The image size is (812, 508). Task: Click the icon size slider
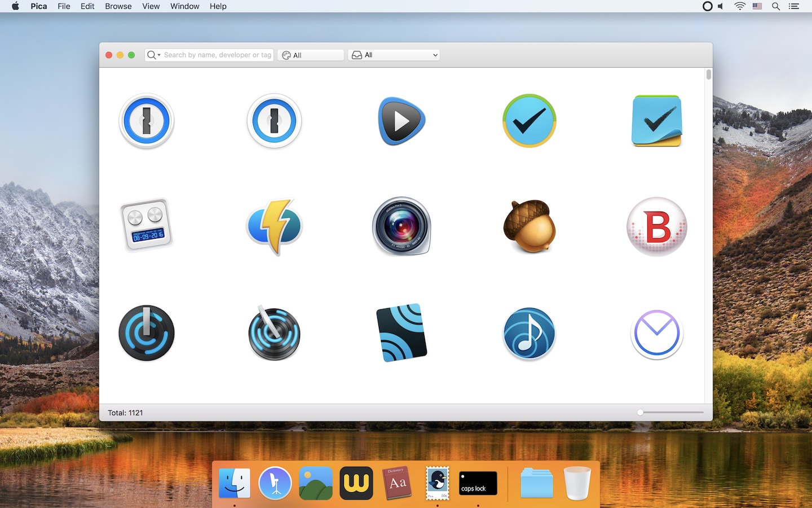(670, 413)
